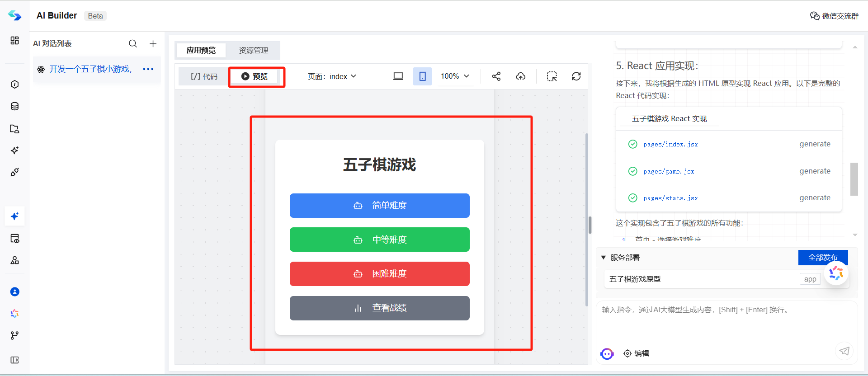Click the preview pane vertical scrollbar
This screenshot has height=376, width=868.
[x=587, y=219]
